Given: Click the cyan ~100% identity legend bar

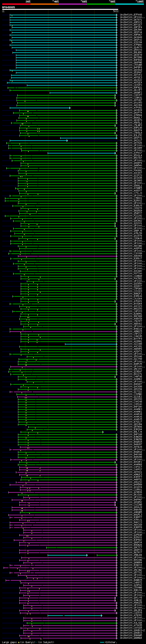Looking at the screenshot, I should click(130, 4).
